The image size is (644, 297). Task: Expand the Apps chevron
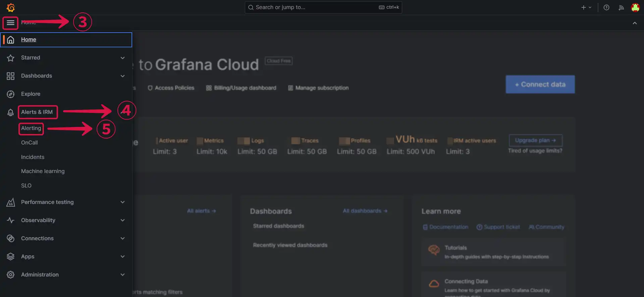(x=123, y=257)
